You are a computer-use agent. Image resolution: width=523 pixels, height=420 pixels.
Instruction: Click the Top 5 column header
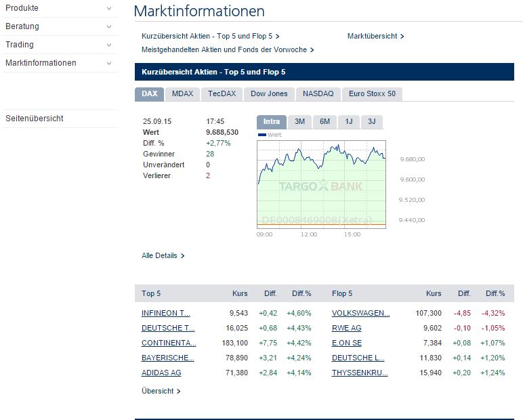click(151, 293)
